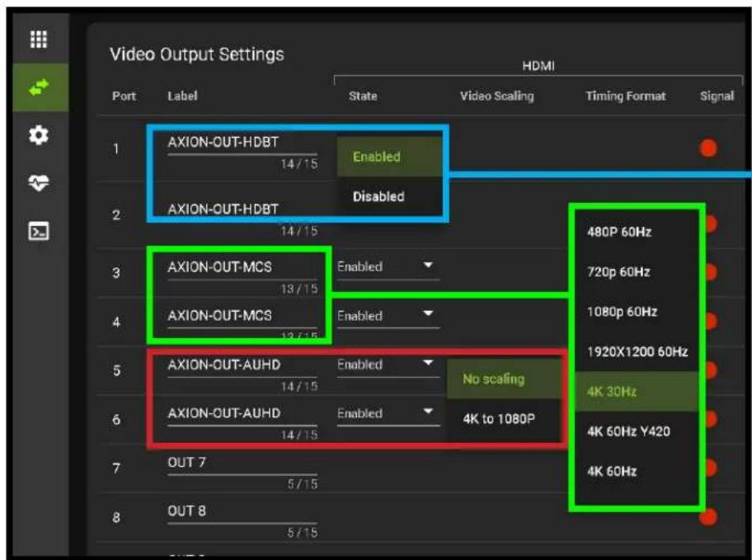Click the Timing Format column header
This screenshot has width=752, height=560.
(625, 96)
